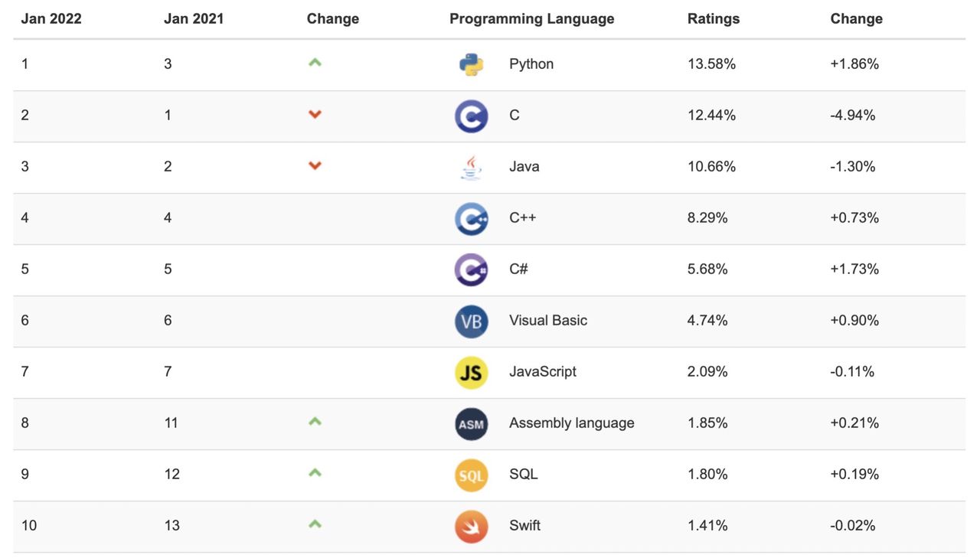The height and width of the screenshot is (558, 980).
Task: Click the Swift bird logo icon
Action: click(x=471, y=527)
